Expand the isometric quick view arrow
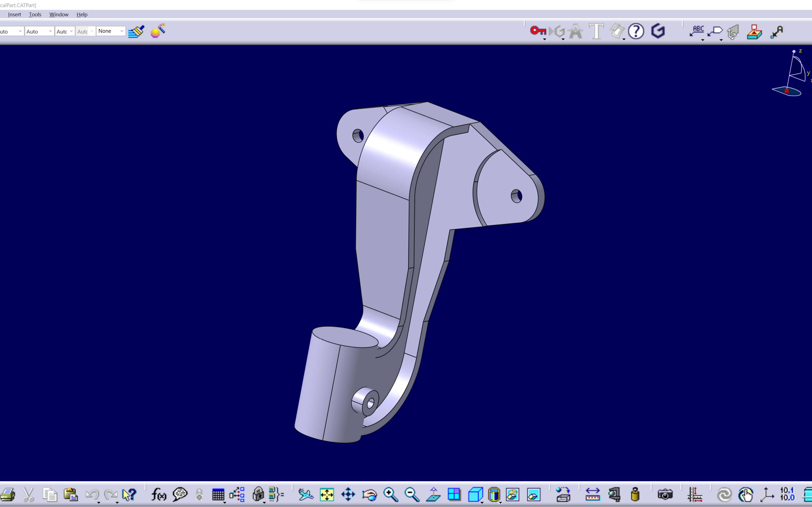Viewport: 812px width, 507px height. (482, 502)
